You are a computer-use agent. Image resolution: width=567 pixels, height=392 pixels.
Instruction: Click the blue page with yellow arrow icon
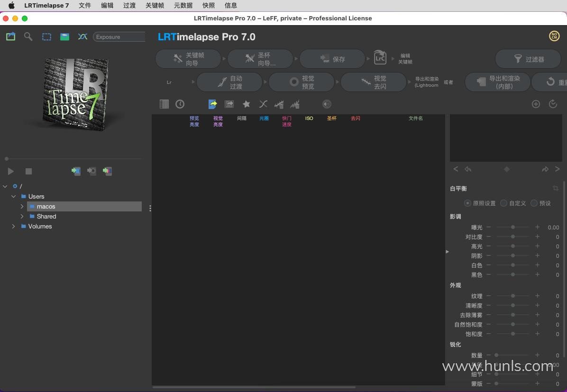coord(212,104)
